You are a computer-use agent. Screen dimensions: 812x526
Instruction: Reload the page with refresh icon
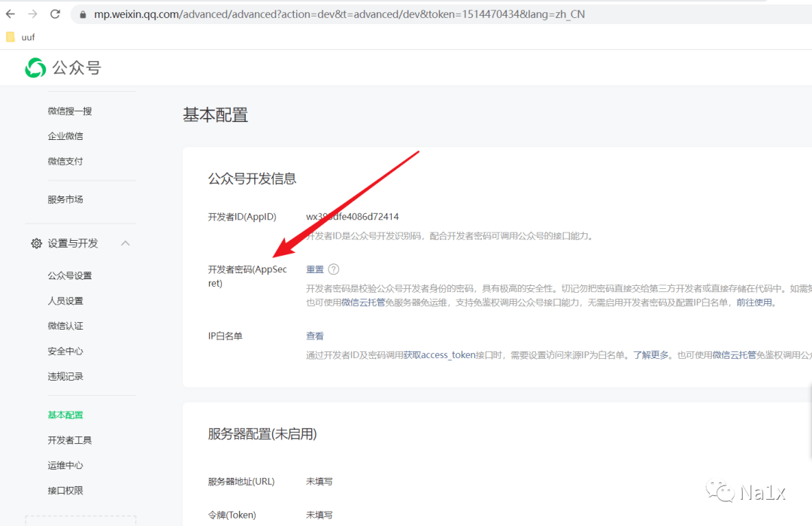click(x=55, y=14)
